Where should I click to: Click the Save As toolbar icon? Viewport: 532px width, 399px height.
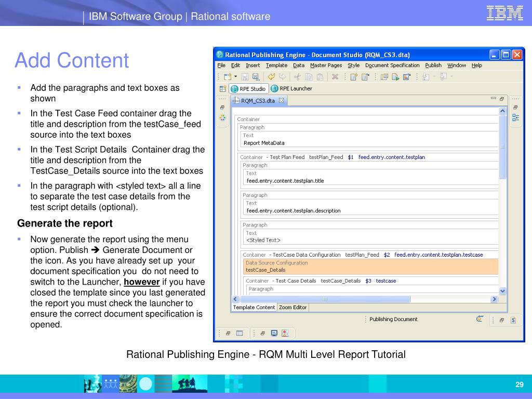pyautogui.click(x=256, y=77)
